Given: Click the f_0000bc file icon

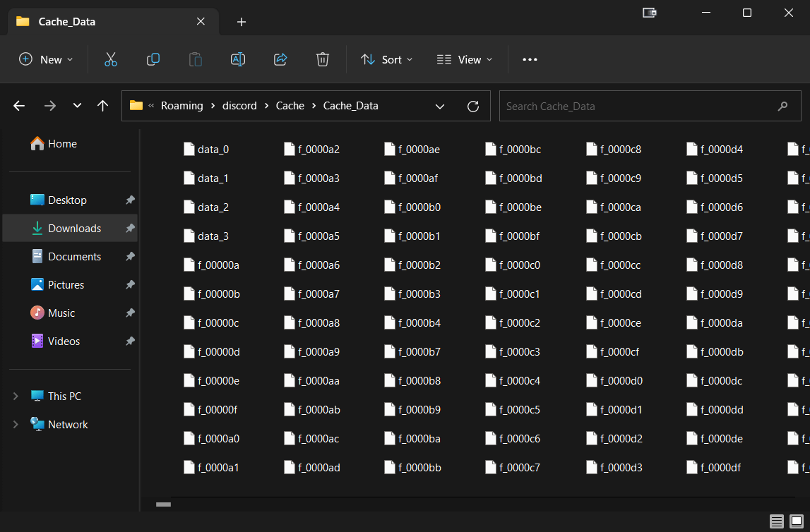Looking at the screenshot, I should 491,149.
